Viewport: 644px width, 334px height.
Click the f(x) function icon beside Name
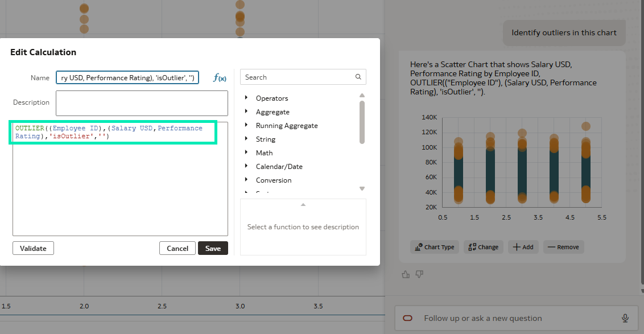pos(220,77)
